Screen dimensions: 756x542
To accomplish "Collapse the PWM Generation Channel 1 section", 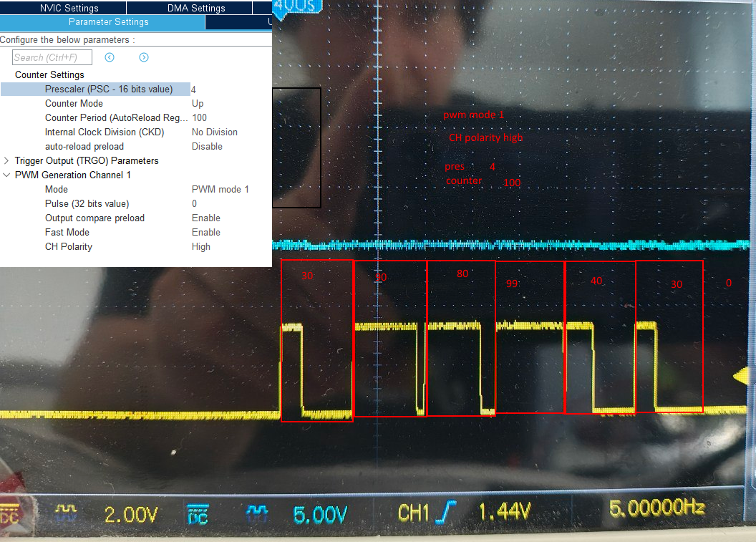I will click(x=7, y=175).
